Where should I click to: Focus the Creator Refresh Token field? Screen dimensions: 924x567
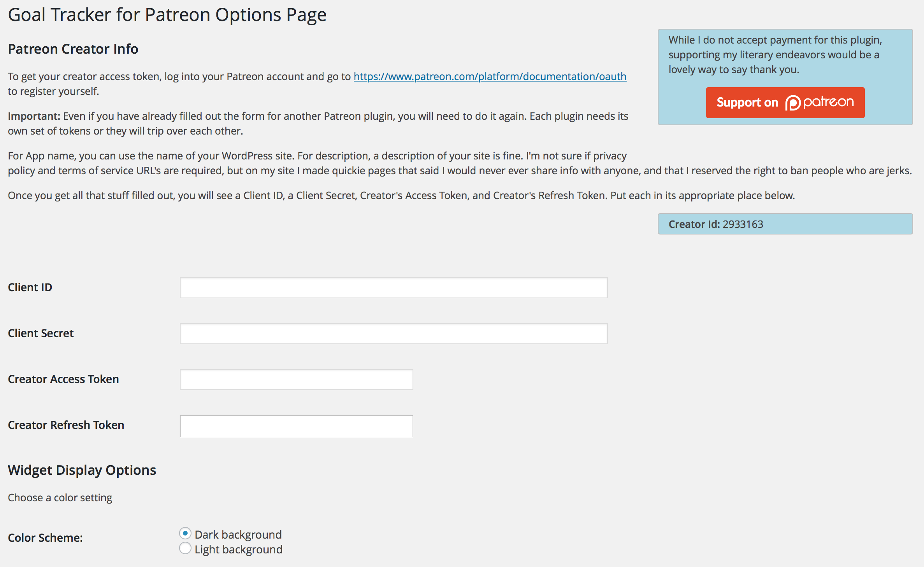296,426
